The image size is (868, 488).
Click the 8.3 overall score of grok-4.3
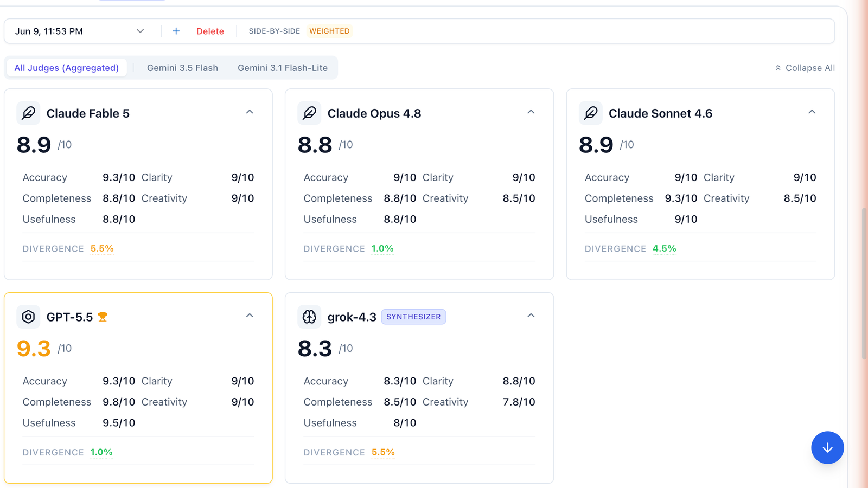(315, 349)
